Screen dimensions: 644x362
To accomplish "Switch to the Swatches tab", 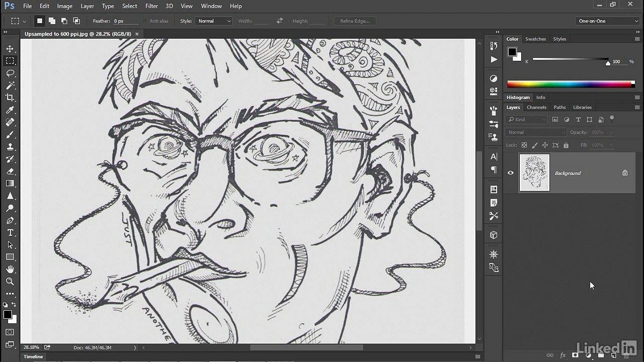I will pos(535,39).
